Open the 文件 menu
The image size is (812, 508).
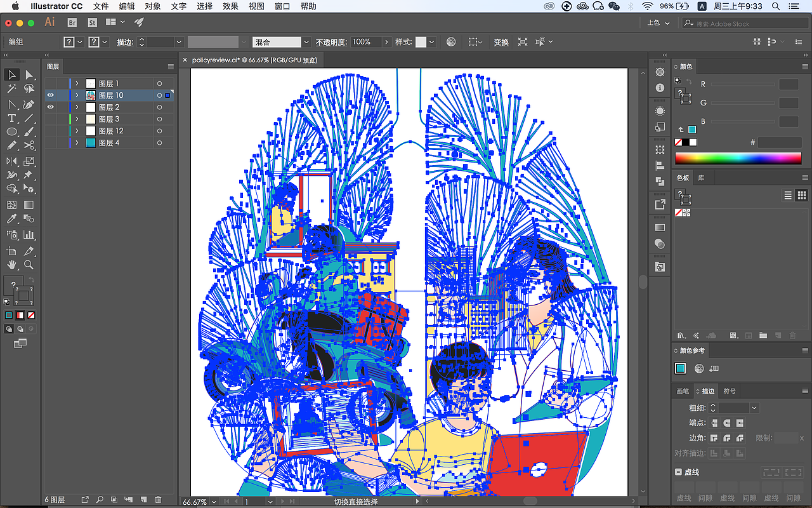point(100,6)
